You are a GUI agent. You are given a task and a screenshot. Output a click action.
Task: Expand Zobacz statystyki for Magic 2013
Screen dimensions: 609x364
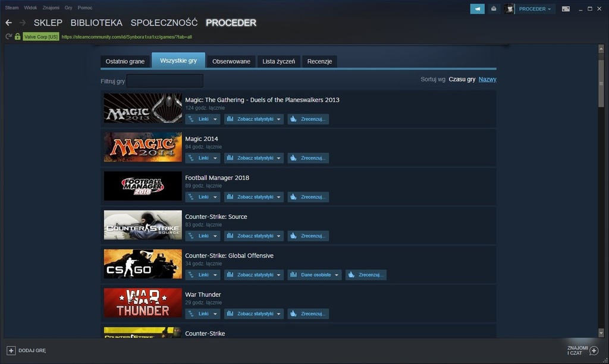pyautogui.click(x=253, y=120)
